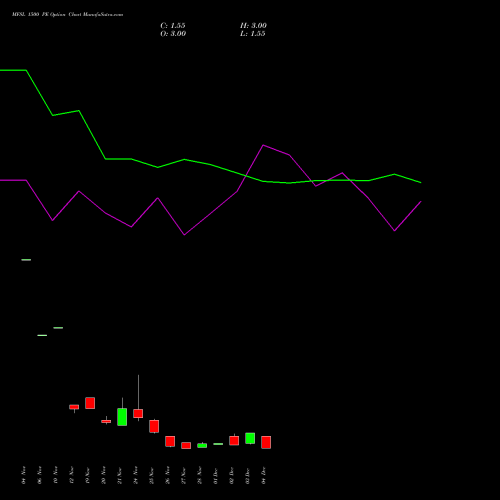This screenshot has width=500, height=500.
Task: Select the small green candle for 28 Nov
Action: click(x=202, y=445)
